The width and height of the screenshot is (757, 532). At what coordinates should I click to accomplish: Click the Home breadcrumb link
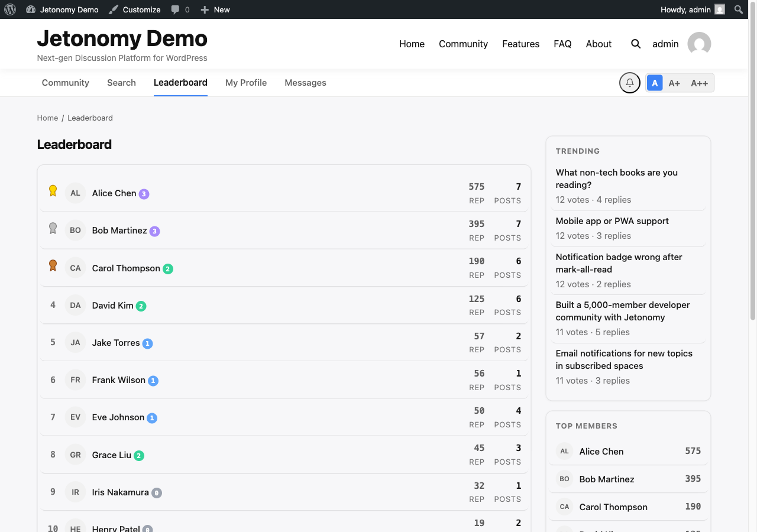pyautogui.click(x=47, y=118)
